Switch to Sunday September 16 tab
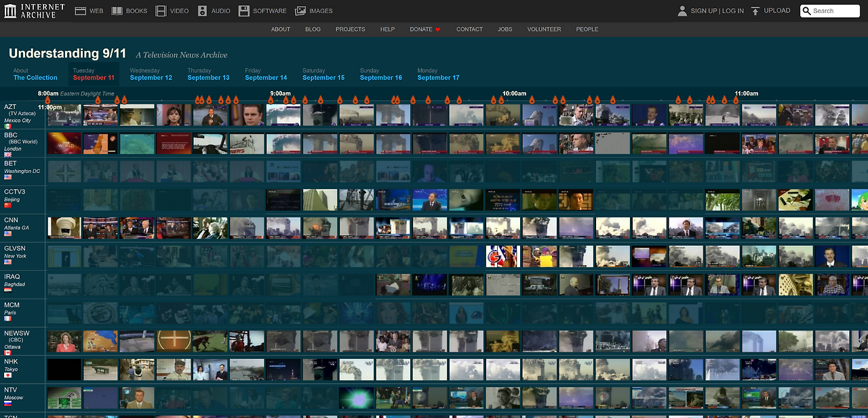The width and height of the screenshot is (868, 418). coord(381,75)
